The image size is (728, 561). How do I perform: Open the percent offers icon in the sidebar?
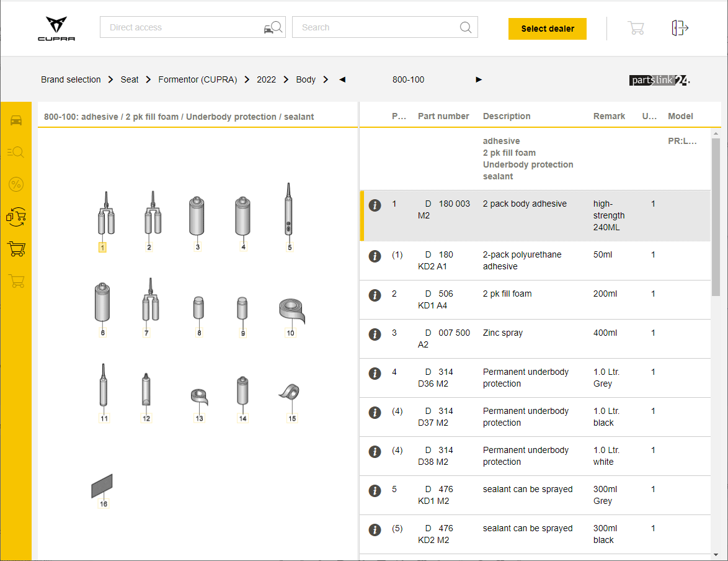click(x=16, y=184)
